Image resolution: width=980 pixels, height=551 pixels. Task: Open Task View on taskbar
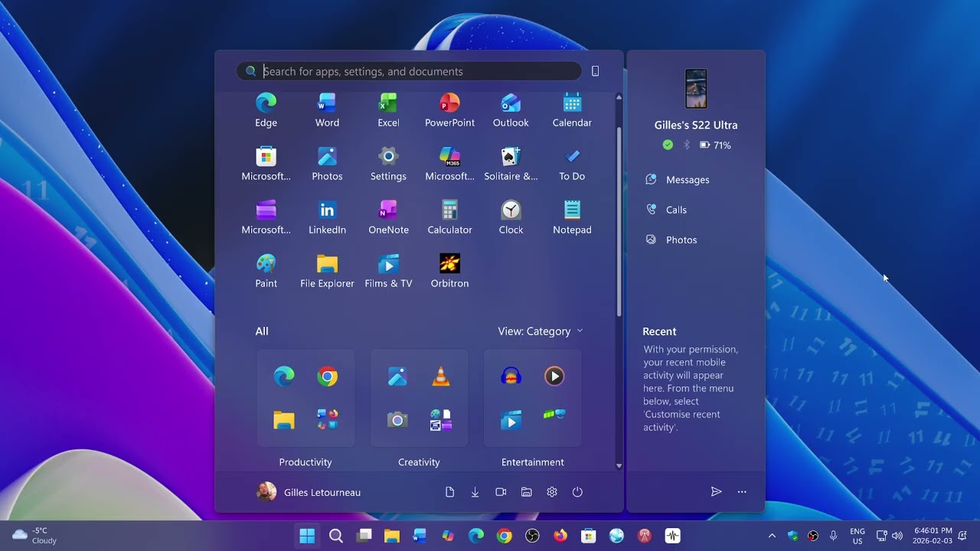tap(364, 536)
